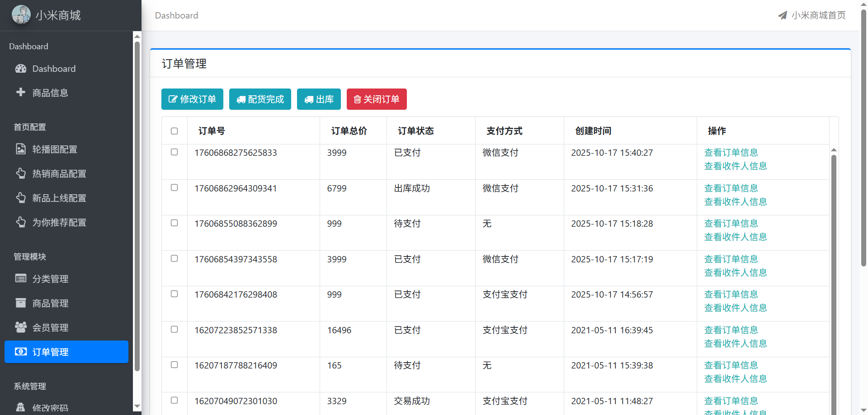The image size is (868, 415).
Task: Click the lock icon beside 修改密码
Action: (x=21, y=407)
